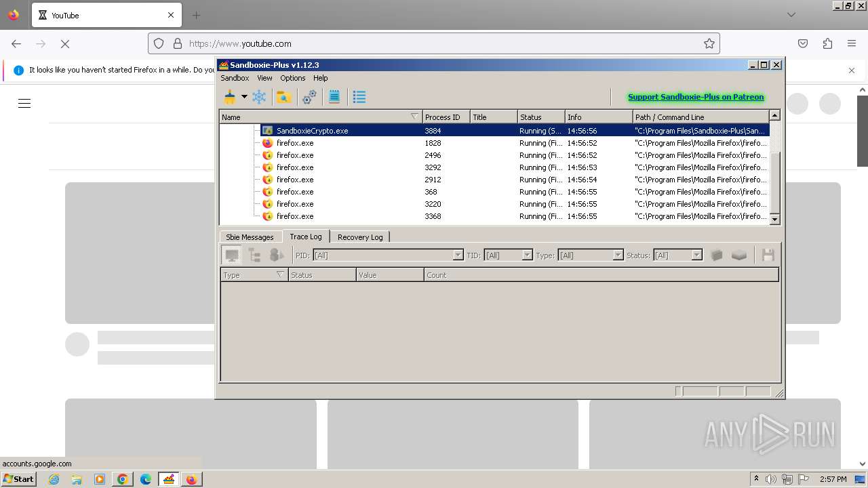This screenshot has width=868, height=488.
Task: Click the snowflake keep-terminated toolbar icon
Action: click(259, 97)
